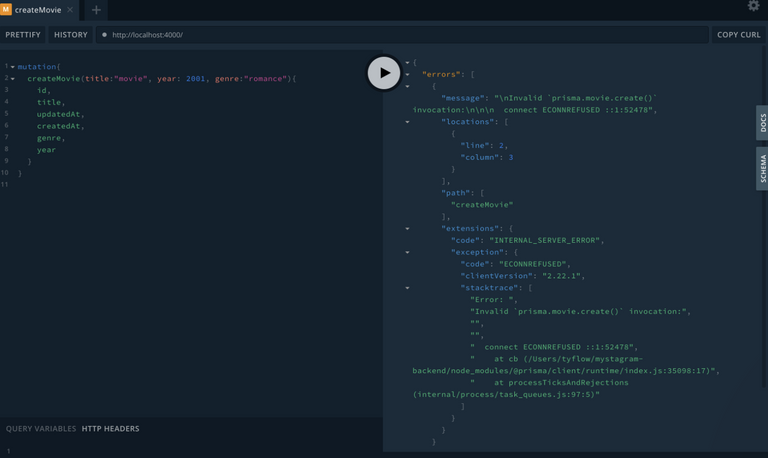Image resolution: width=768 pixels, height=458 pixels.
Task: Click the "column" value 3
Action: (x=511, y=157)
